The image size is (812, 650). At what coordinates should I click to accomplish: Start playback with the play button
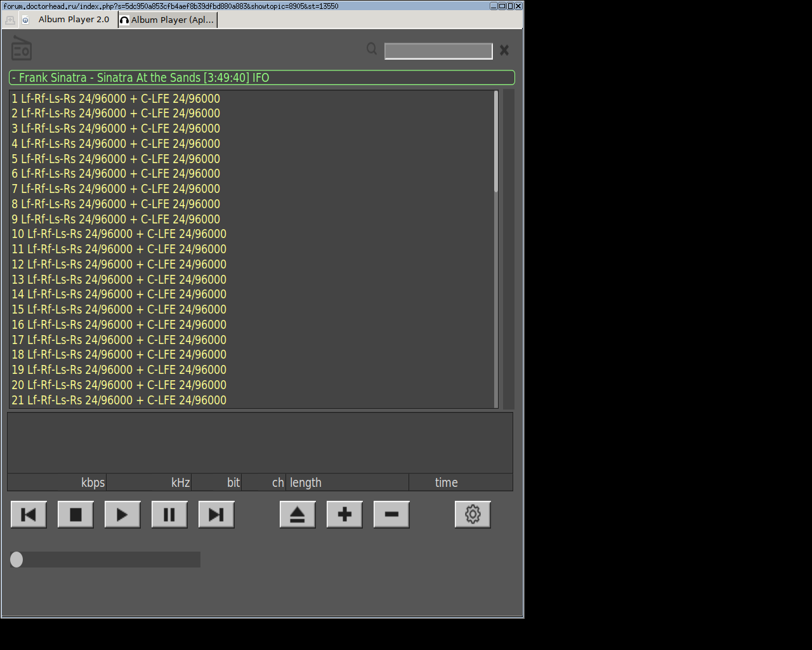pos(122,514)
